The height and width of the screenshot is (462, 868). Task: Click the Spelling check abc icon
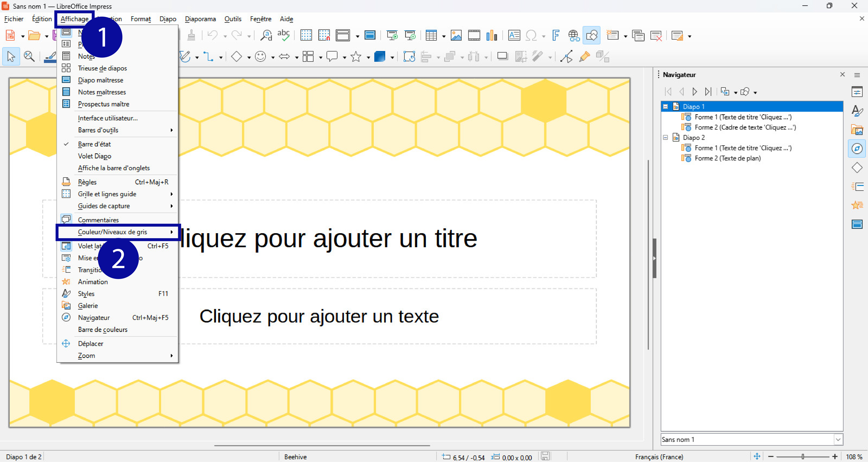[x=283, y=35]
